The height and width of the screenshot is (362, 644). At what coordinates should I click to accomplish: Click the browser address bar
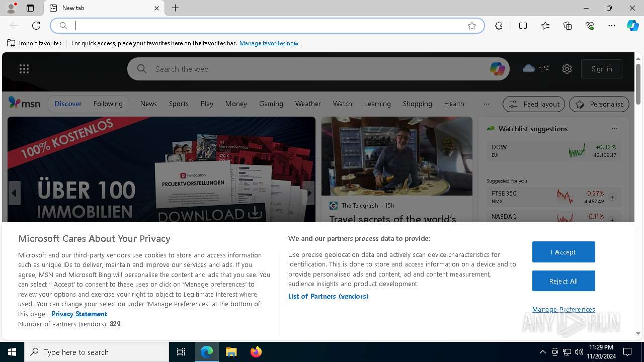click(267, 26)
